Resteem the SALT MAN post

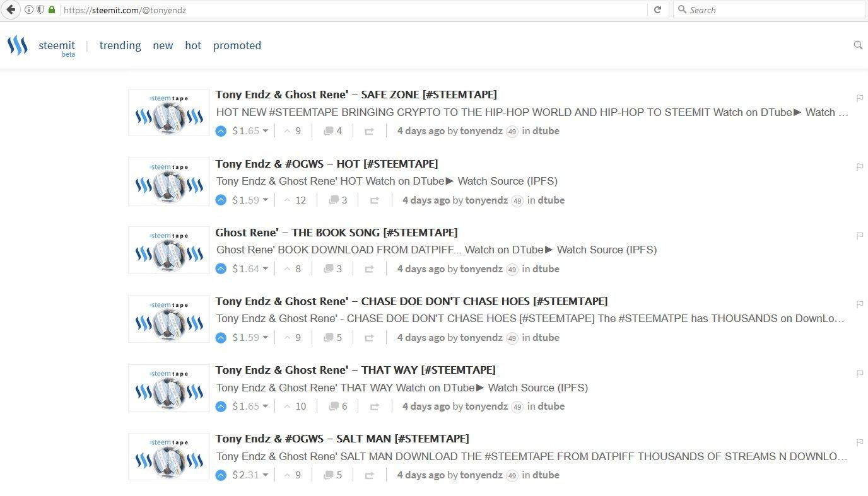pos(369,475)
